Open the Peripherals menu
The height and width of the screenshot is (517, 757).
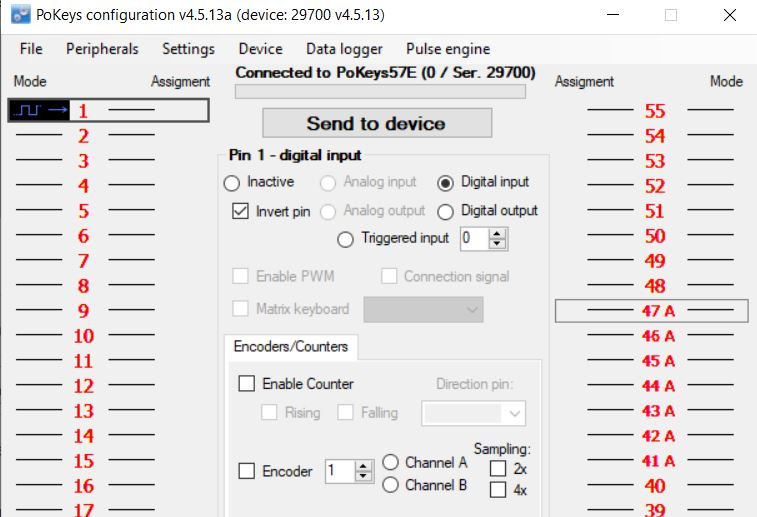click(102, 49)
